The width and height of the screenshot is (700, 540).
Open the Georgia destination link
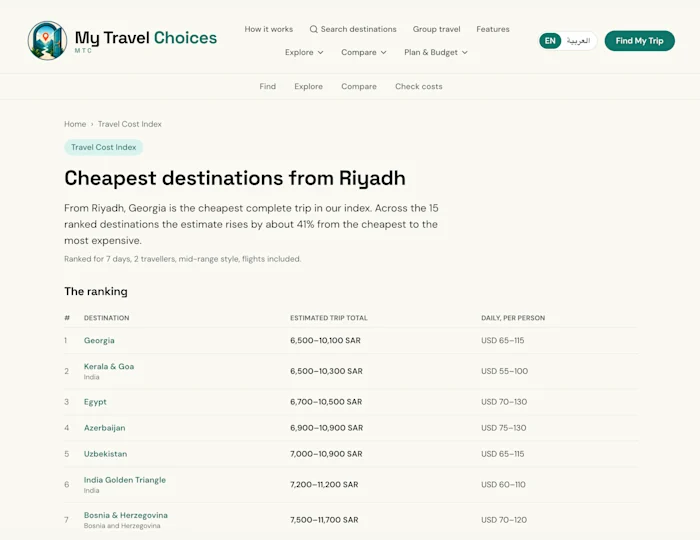(99, 341)
